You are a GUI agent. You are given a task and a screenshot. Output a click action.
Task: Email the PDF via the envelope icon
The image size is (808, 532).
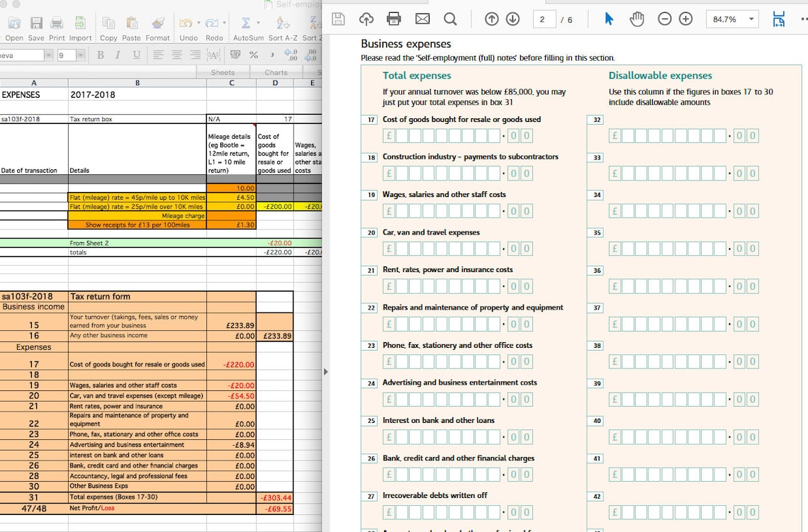(x=422, y=19)
